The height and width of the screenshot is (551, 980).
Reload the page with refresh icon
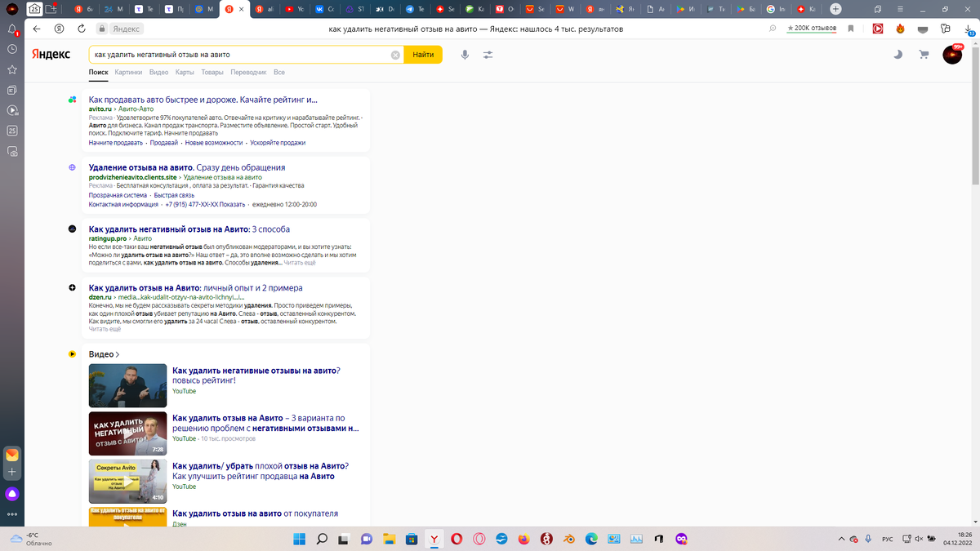coord(82,29)
